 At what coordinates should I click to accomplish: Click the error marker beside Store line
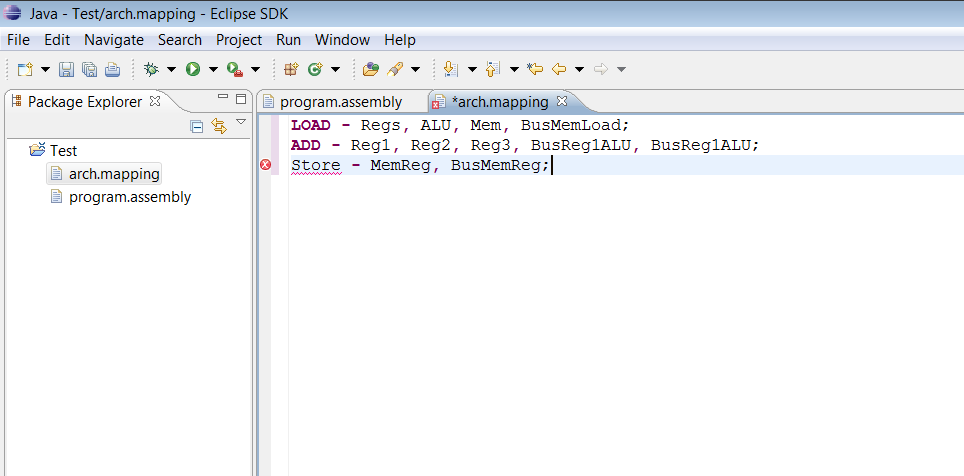coord(266,164)
